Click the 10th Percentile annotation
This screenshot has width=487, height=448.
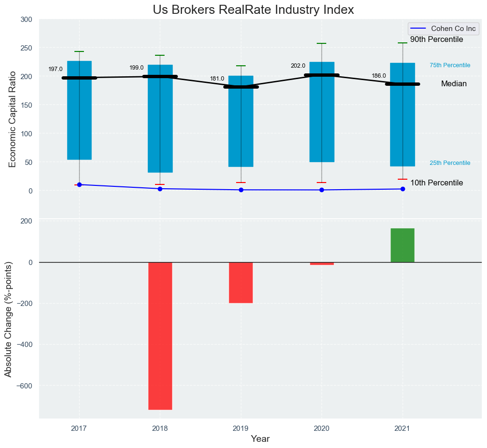[436, 183]
